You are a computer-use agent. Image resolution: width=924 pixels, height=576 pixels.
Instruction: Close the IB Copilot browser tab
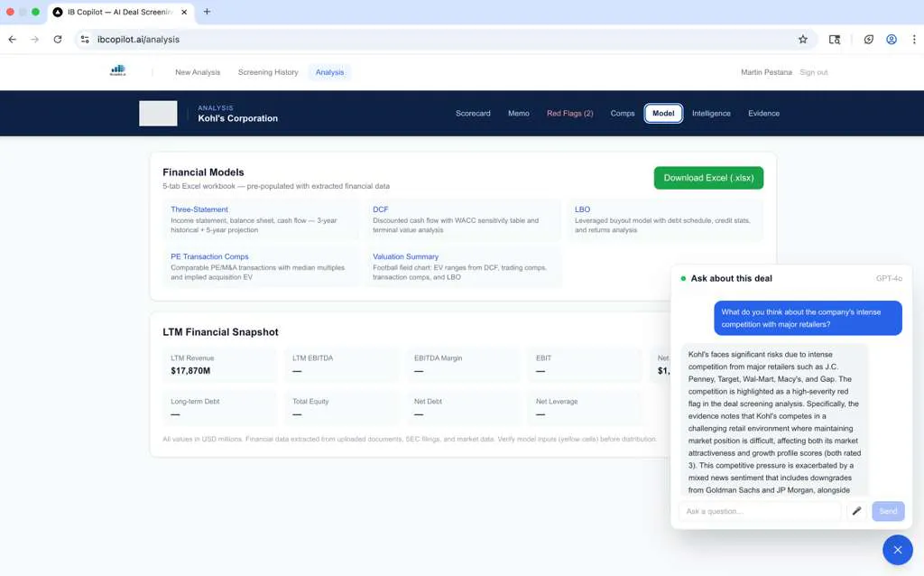[x=184, y=12]
